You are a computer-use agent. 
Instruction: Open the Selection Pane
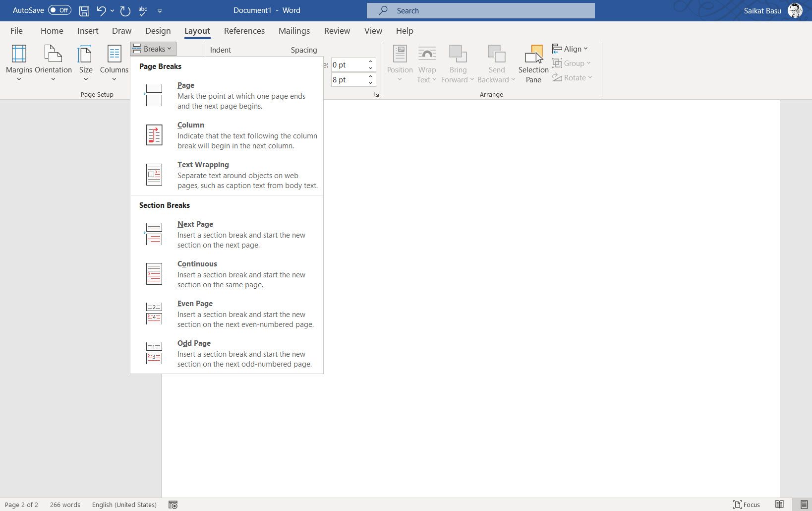[533, 64]
